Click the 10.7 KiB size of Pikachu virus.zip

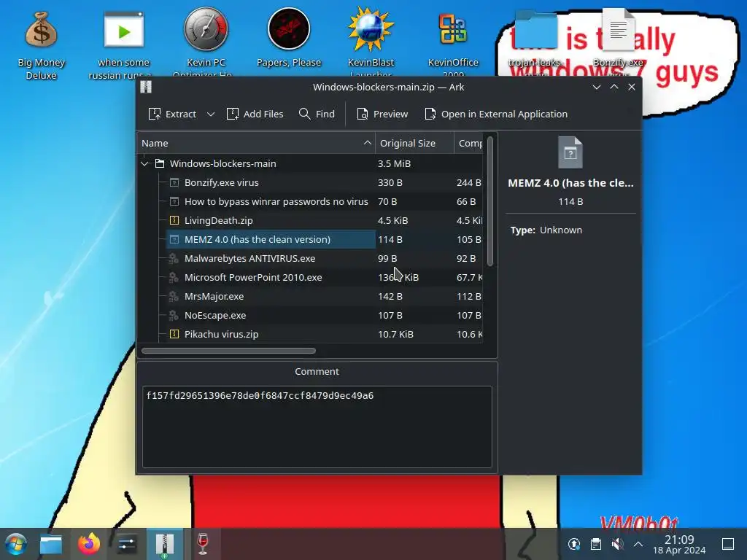click(x=395, y=334)
